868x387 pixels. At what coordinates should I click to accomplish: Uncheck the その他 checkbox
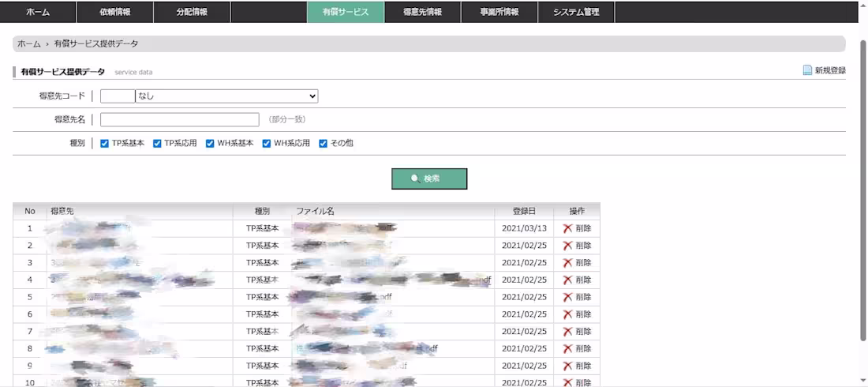pos(323,144)
